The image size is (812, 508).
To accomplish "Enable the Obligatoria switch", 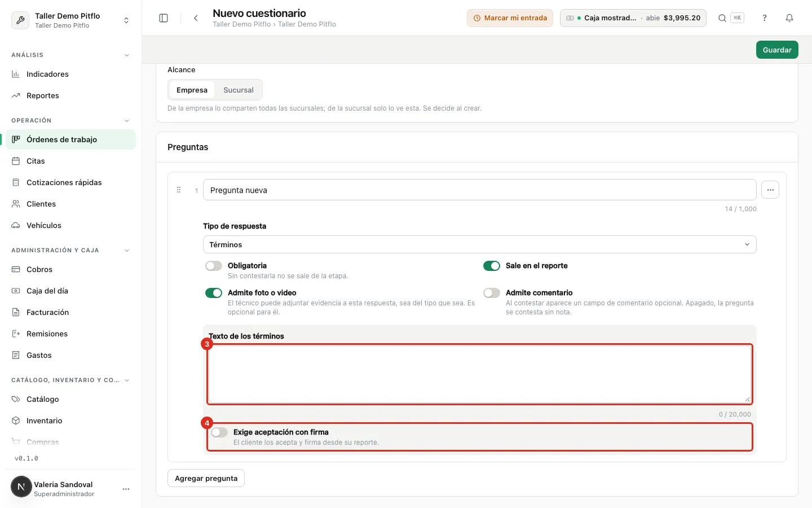I will coord(214,266).
